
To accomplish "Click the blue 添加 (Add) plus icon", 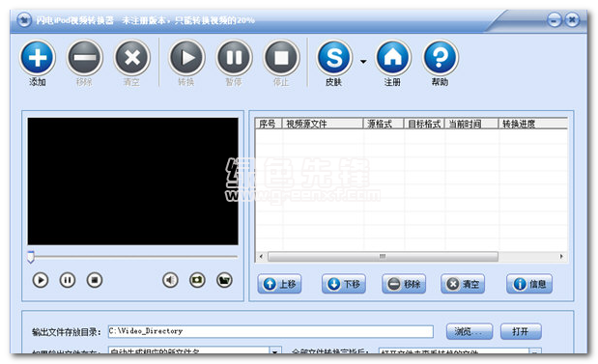I will tap(38, 58).
